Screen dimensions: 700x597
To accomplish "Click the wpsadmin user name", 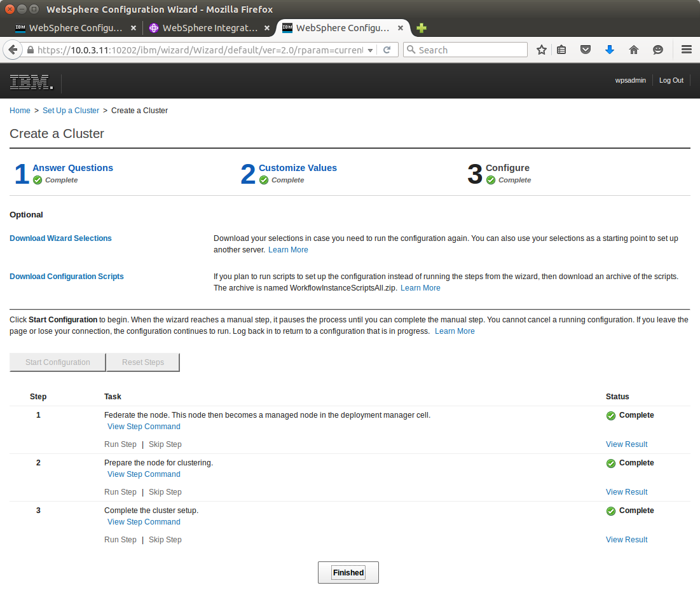I will coord(630,80).
